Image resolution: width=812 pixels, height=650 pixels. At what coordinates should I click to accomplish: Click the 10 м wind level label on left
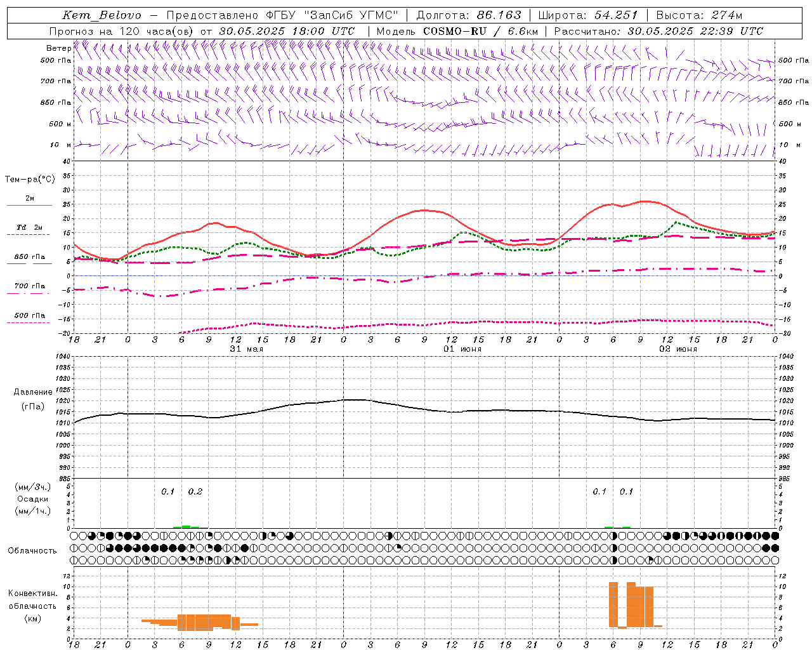pos(61,145)
